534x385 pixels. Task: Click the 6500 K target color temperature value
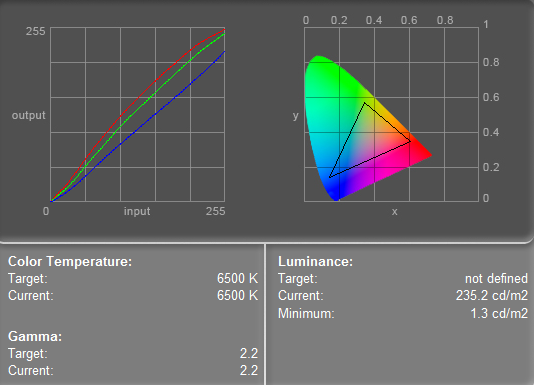237,278
